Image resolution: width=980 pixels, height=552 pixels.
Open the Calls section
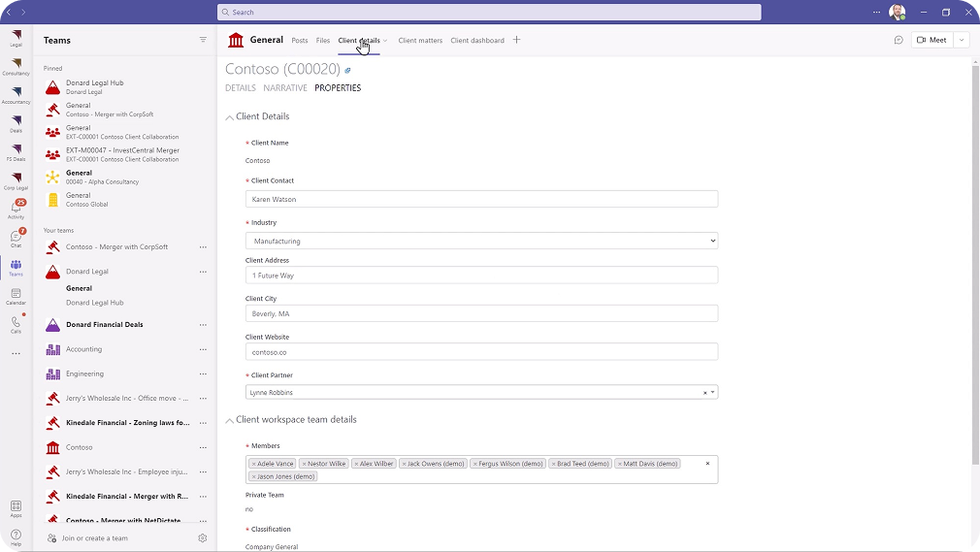16,324
